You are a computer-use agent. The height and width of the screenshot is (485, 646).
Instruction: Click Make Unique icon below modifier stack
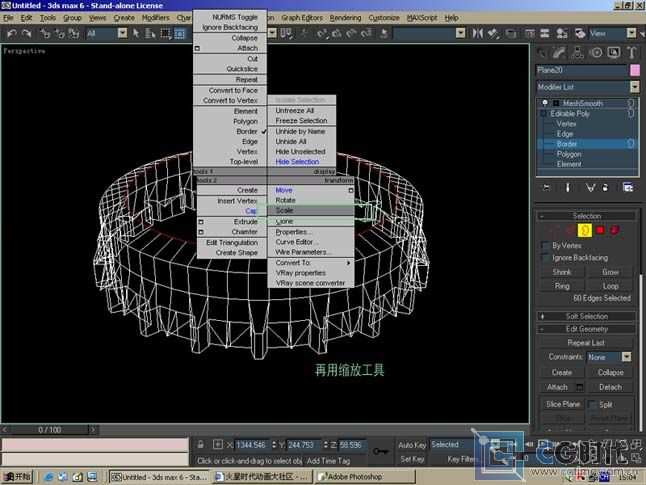click(590, 188)
